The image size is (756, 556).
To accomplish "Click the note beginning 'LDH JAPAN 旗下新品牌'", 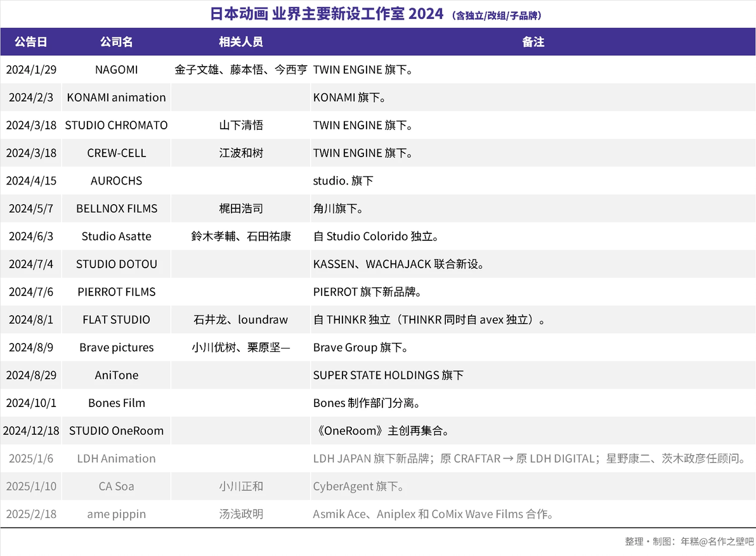I will pyautogui.click(x=530, y=458).
